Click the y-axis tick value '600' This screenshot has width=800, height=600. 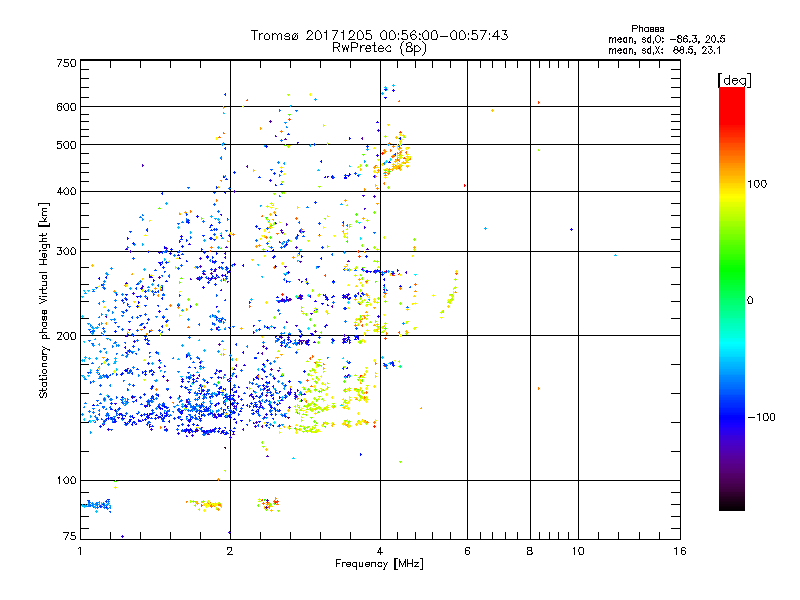coord(66,107)
